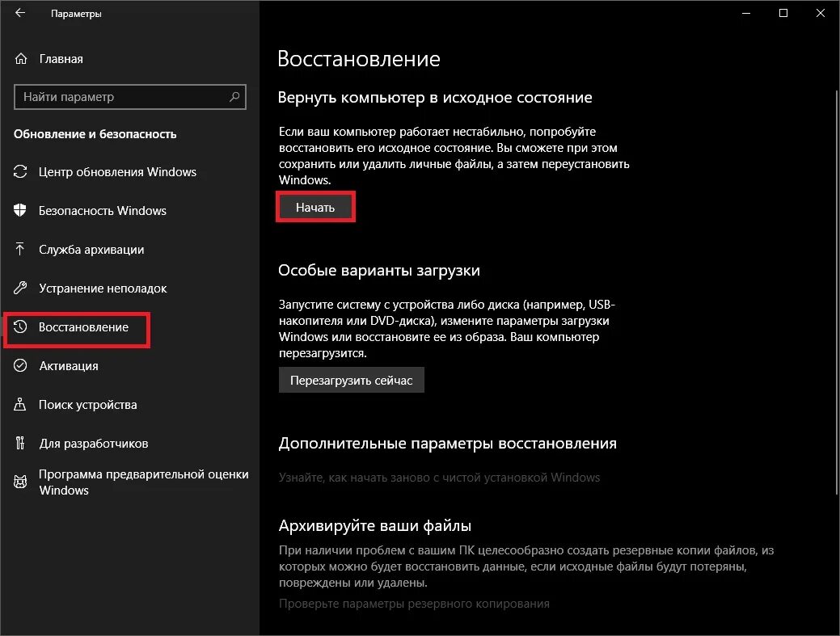This screenshot has height=636, width=840.
Task: Click the Перезагрузить сейчас button
Action: pos(352,380)
